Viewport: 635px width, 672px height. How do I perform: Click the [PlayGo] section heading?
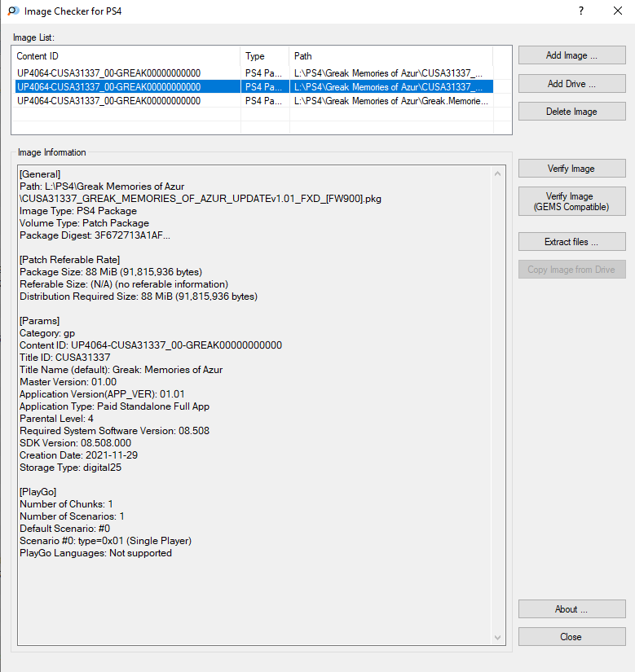[38, 492]
